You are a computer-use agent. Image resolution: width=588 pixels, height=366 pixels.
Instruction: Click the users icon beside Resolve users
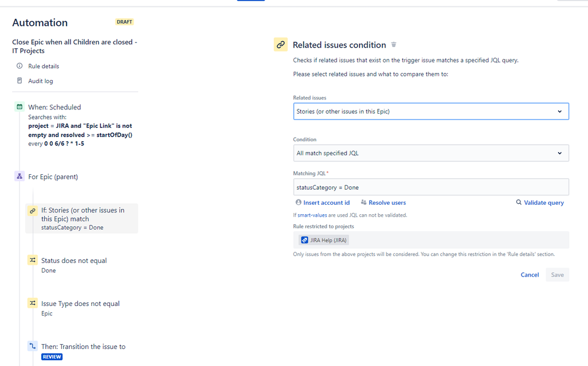(x=364, y=202)
